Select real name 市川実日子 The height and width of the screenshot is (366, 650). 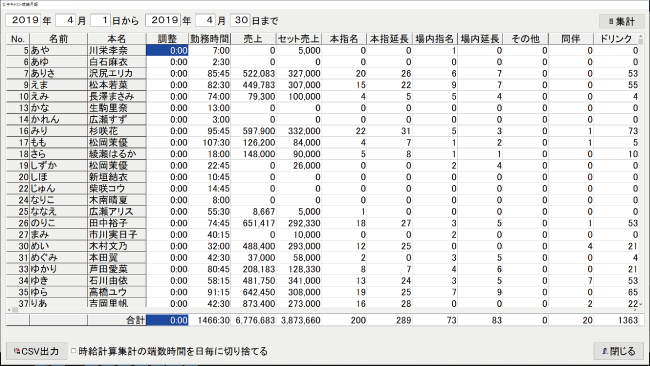pyautogui.click(x=116, y=235)
